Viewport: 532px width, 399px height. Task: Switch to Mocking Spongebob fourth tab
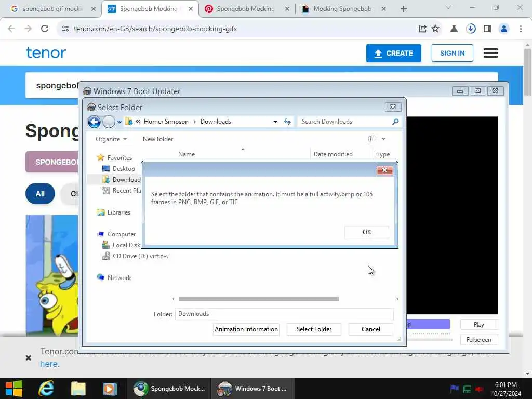pos(343,9)
